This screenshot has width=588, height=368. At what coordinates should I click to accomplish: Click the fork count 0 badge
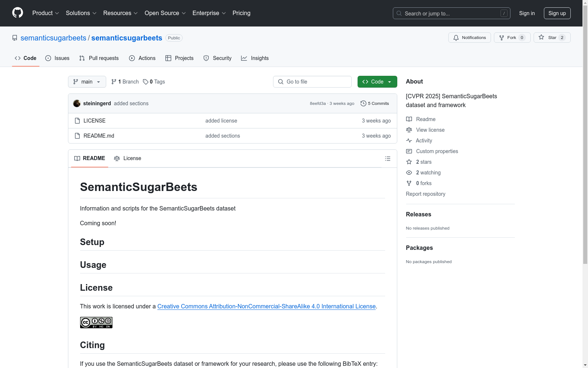pyautogui.click(x=522, y=38)
